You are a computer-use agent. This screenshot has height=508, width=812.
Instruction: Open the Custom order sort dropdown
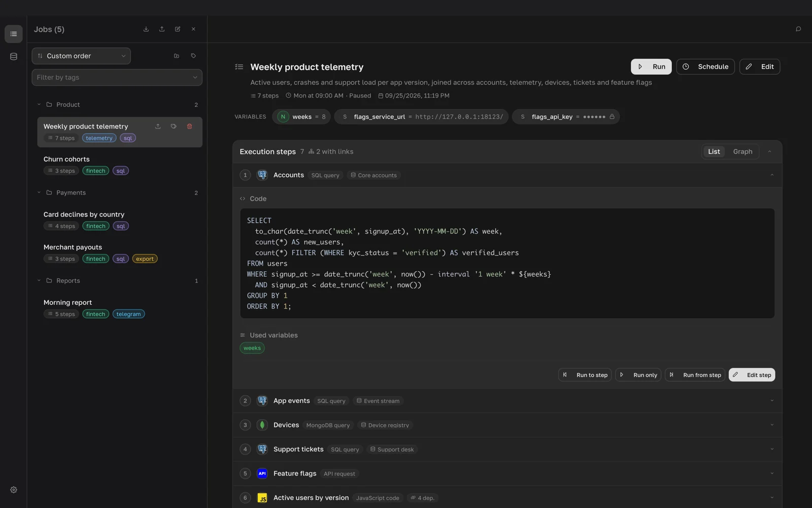coord(81,56)
